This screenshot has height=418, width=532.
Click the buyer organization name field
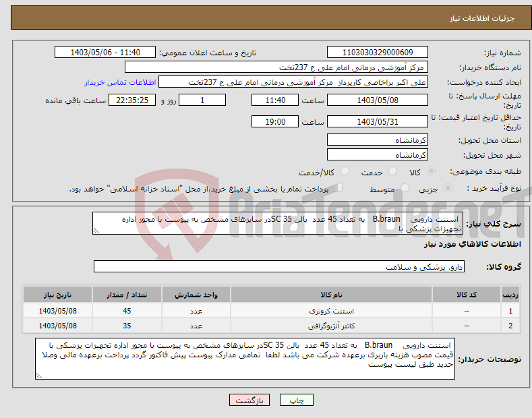pyautogui.click(x=276, y=67)
